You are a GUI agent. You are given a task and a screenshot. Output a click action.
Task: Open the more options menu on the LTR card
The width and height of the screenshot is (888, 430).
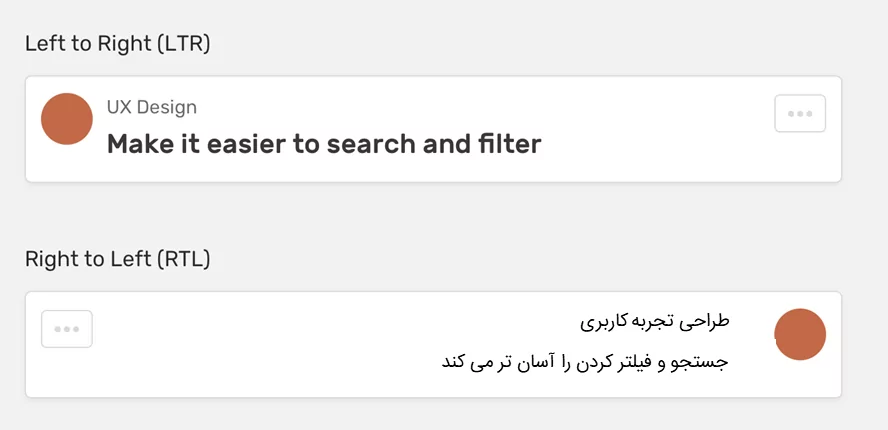[x=800, y=114]
